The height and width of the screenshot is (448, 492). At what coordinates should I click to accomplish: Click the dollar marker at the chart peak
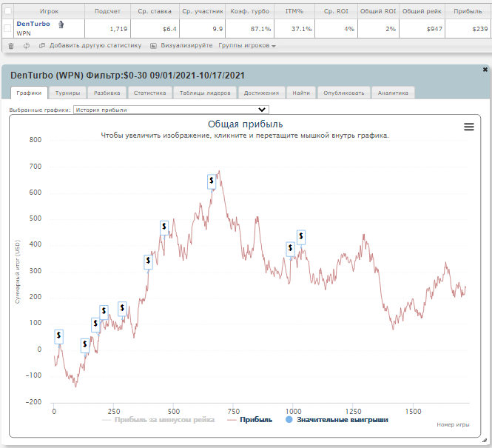pos(212,181)
